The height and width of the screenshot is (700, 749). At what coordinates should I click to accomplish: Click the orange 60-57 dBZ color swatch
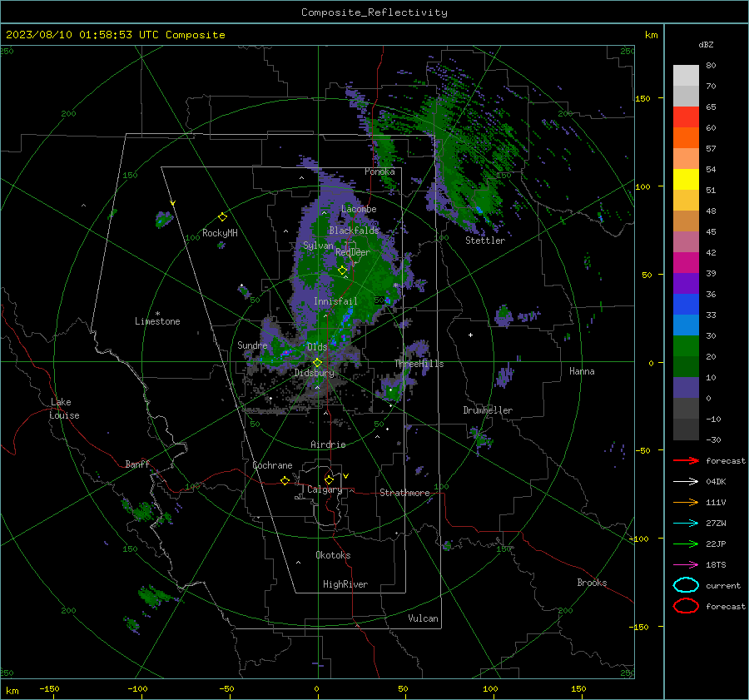point(686,138)
